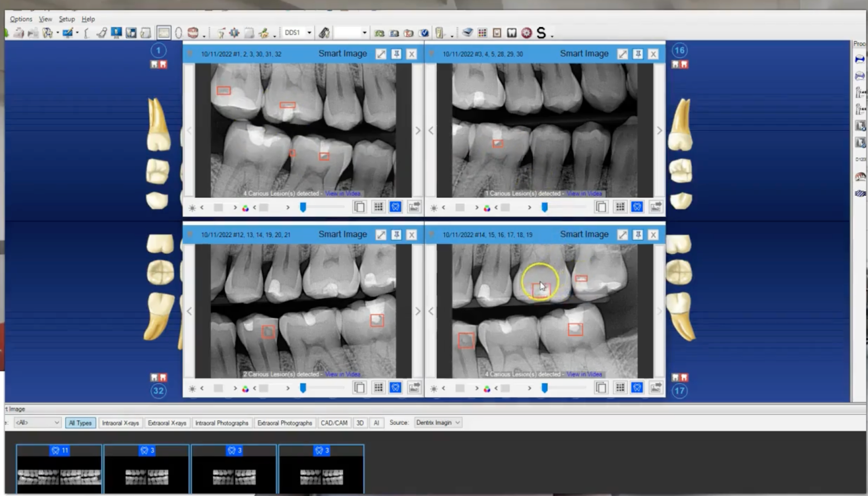Viewport: 868px width, 496px height.
Task: Expand the Smart Image panel for #12, 13, 14
Action: coord(381,234)
